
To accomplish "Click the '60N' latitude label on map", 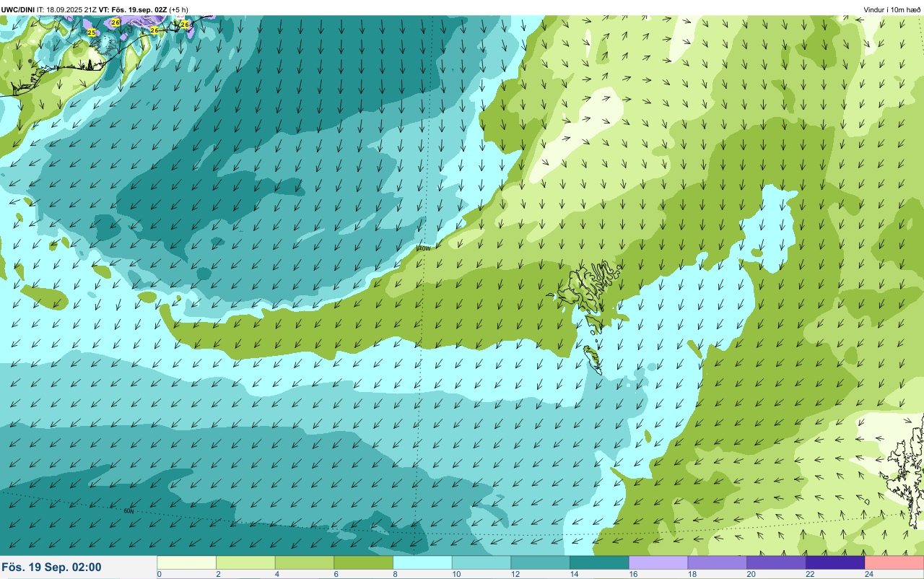I will click(128, 511).
